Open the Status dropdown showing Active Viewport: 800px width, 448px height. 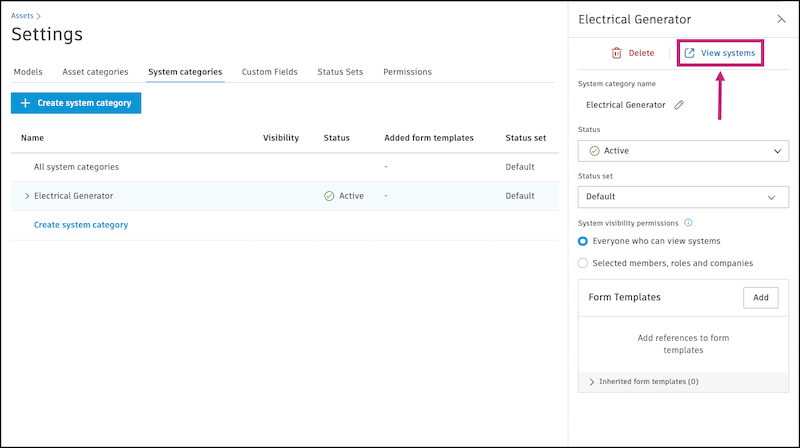pyautogui.click(x=683, y=151)
